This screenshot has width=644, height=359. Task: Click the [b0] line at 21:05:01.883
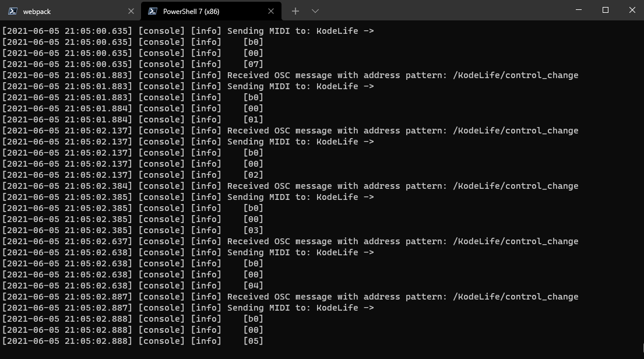pos(133,97)
